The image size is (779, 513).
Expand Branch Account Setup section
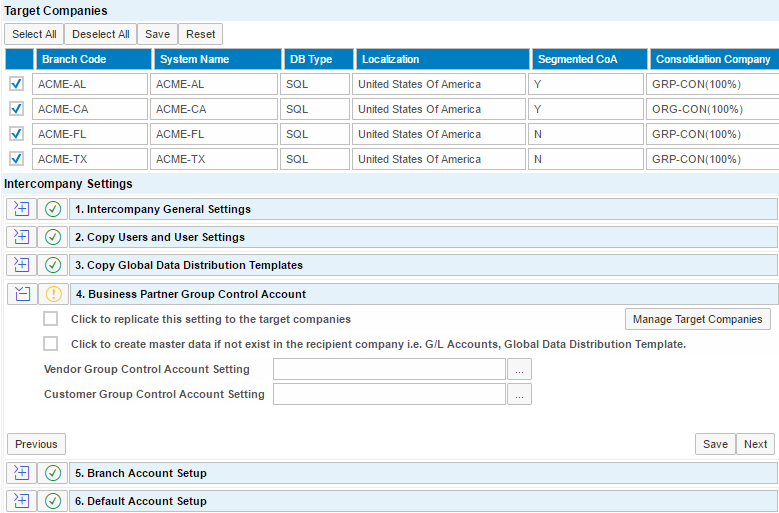(21, 473)
